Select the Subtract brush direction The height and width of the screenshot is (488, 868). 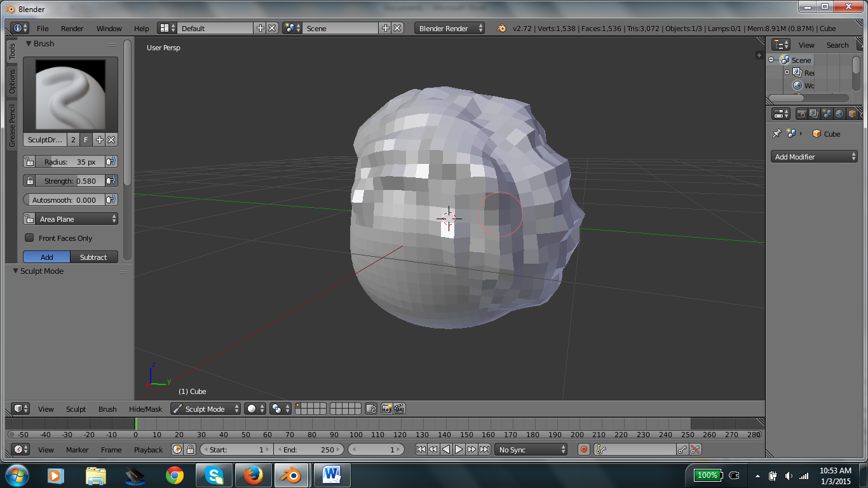(x=94, y=257)
